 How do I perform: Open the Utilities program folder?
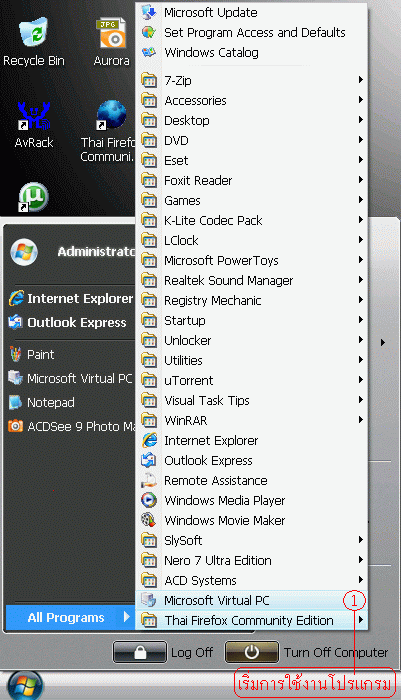coord(251,360)
